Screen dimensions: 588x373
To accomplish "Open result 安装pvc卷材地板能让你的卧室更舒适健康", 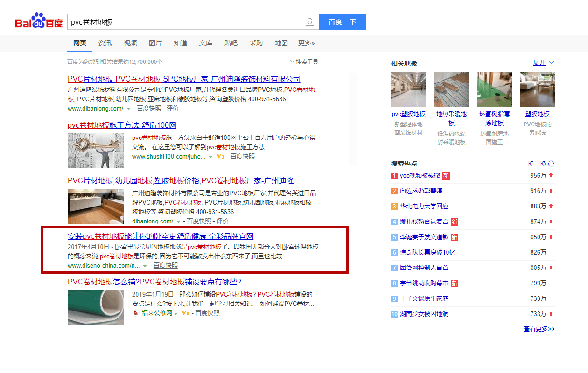I will point(161,236).
